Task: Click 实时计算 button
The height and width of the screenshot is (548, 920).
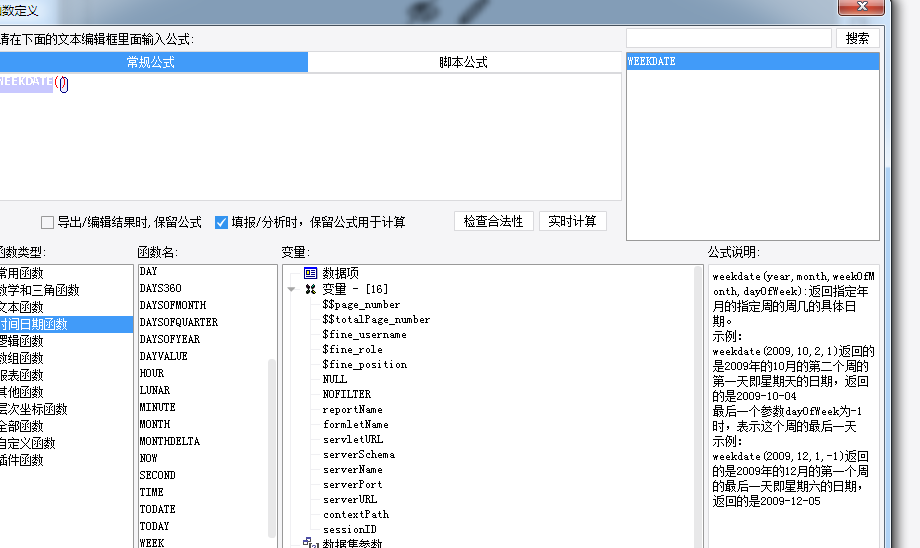Action: click(x=573, y=221)
